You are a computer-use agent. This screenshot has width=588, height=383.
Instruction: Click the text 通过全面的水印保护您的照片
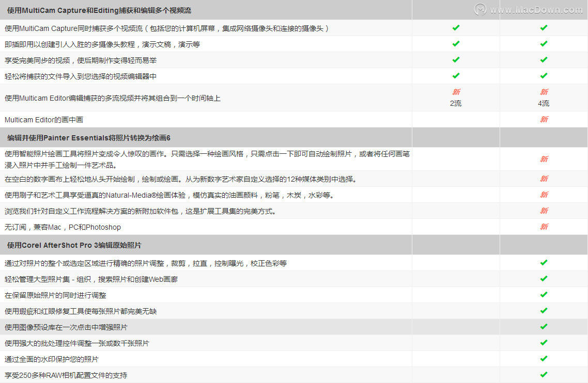pyautogui.click(x=52, y=359)
